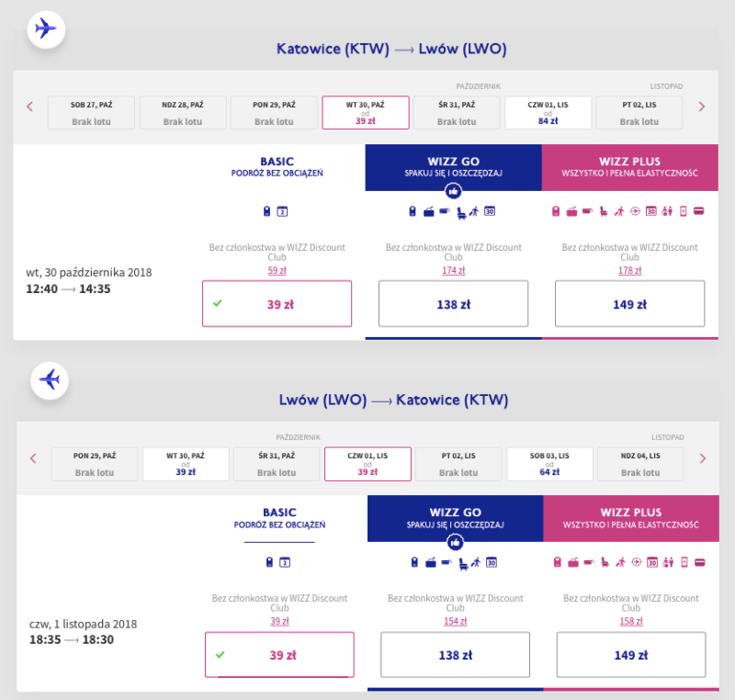Click the credit card icon under return WIZZ PLUS
Screen dimensions: 735x700
(x=700, y=562)
